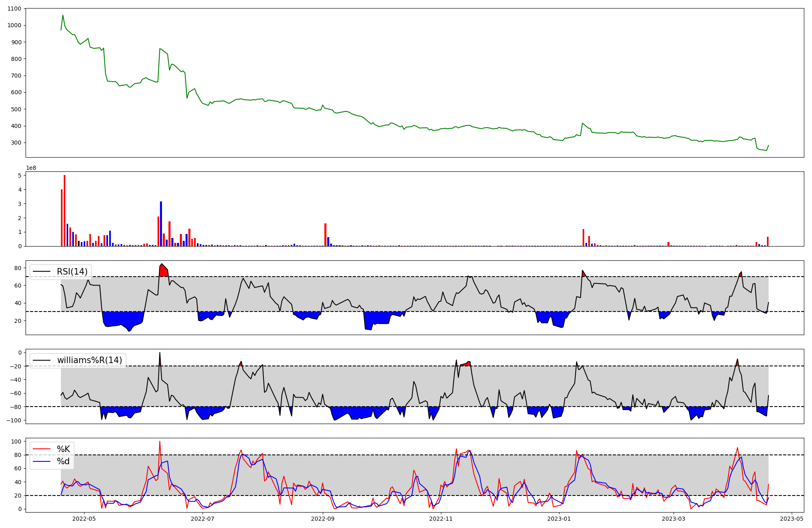This screenshot has width=812, height=528.
Task: Click the tallest red volume bar
Action: 65,211
